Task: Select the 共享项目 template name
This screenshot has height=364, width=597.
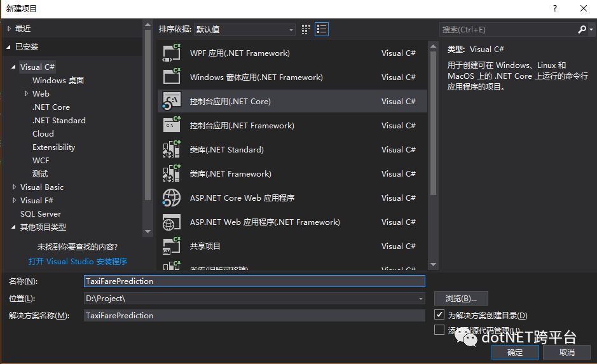Action: (205, 246)
